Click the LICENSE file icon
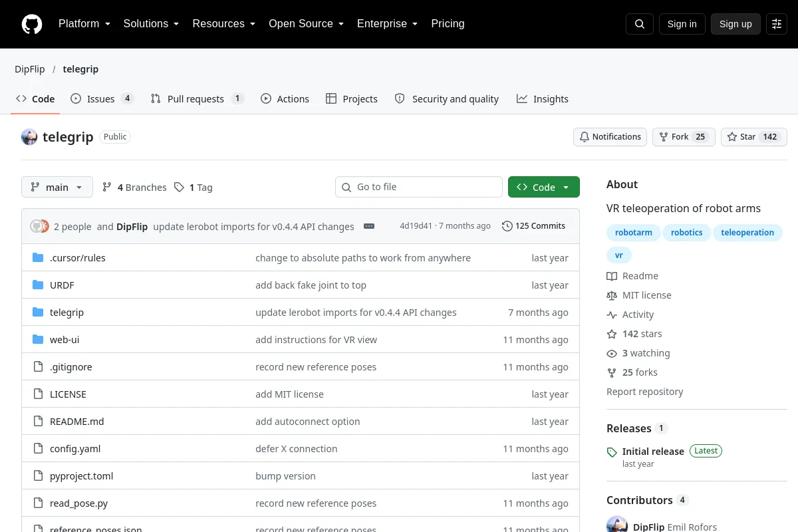This screenshot has height=532, width=798. tap(38, 394)
